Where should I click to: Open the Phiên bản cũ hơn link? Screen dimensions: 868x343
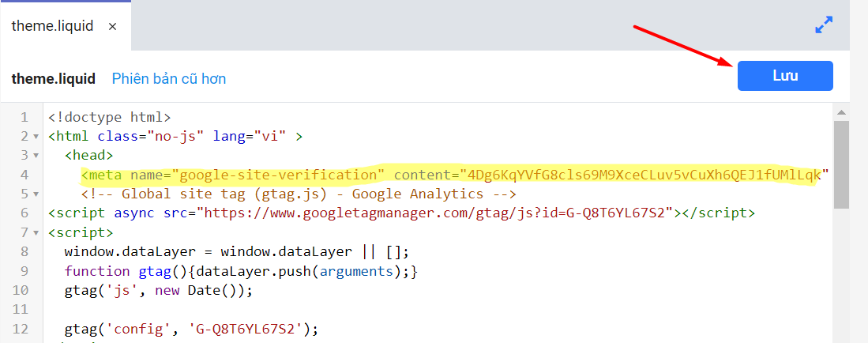pos(169,78)
